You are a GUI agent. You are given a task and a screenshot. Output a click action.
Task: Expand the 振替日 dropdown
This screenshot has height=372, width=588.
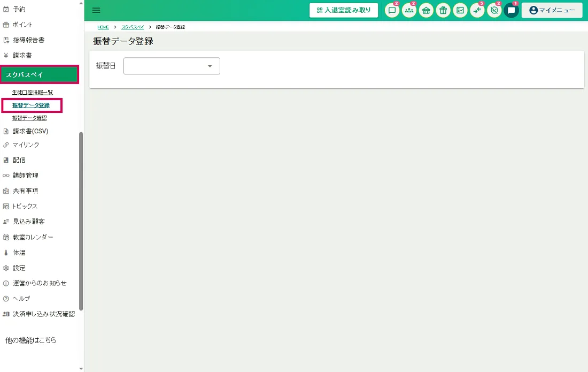172,66
